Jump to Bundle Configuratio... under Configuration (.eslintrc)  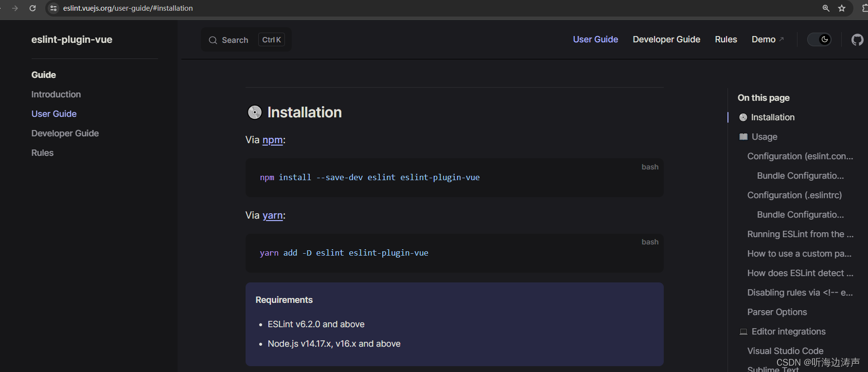[x=800, y=215]
